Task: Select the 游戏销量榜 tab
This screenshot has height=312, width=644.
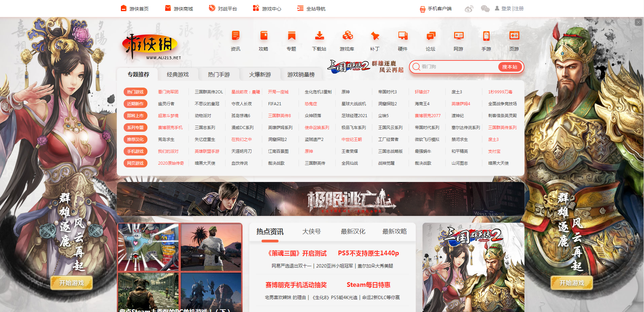Action: click(301, 74)
